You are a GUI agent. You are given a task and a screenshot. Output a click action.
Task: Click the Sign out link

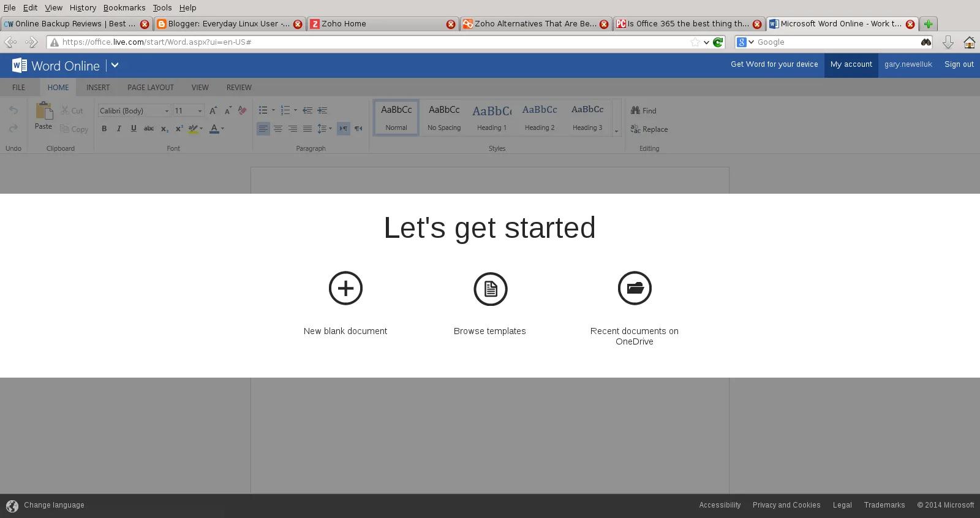tap(959, 64)
